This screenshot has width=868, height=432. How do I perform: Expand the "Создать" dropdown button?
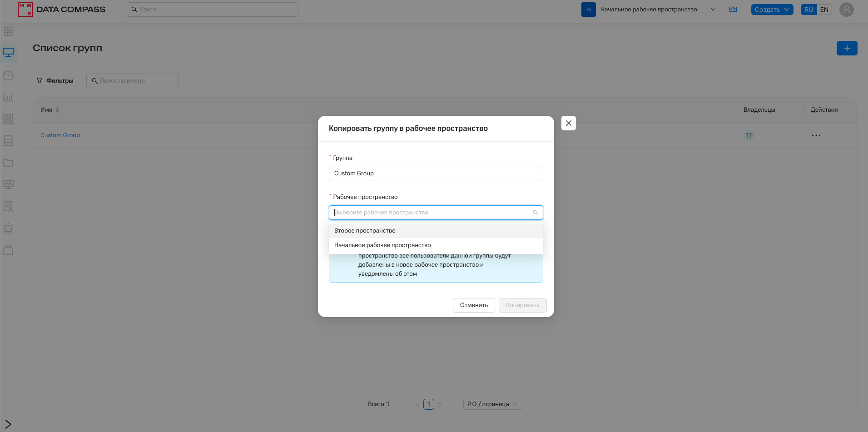[x=772, y=10]
